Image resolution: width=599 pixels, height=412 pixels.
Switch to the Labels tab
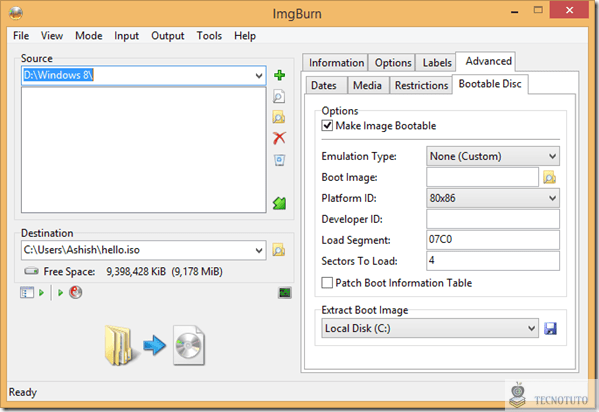click(x=437, y=62)
